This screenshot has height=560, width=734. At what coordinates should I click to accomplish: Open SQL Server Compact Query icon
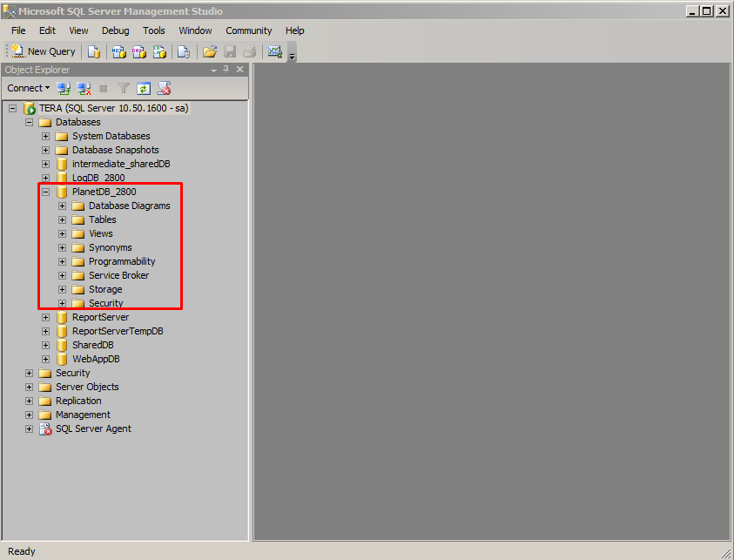(184, 51)
